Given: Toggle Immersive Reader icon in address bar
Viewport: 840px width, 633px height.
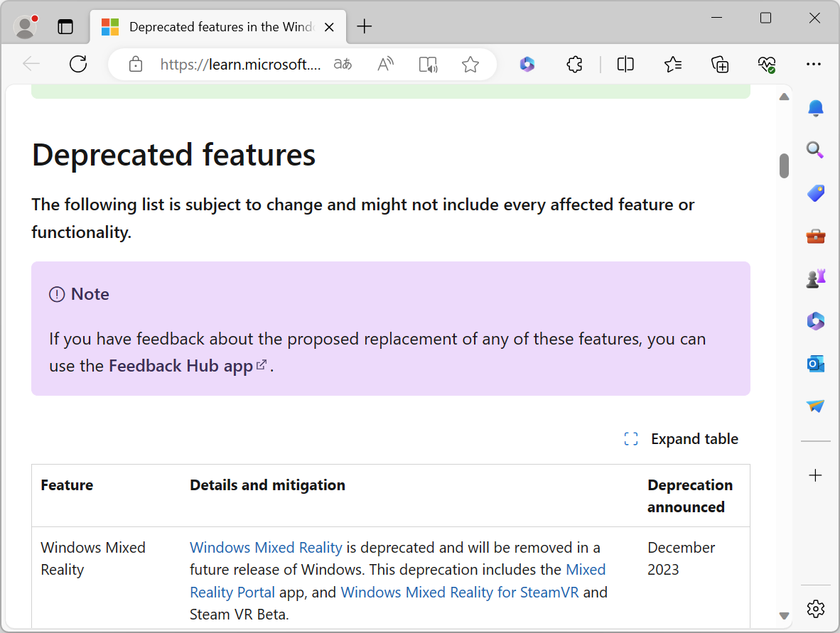Looking at the screenshot, I should pos(428,65).
